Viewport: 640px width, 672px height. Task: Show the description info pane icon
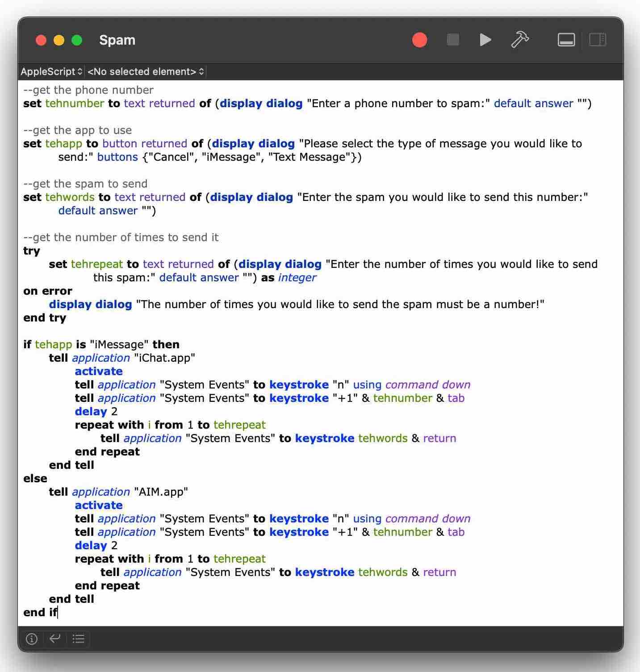31,639
